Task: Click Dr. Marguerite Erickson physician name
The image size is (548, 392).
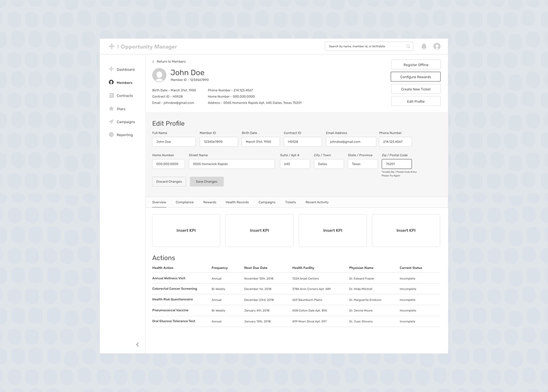Action: click(x=365, y=300)
